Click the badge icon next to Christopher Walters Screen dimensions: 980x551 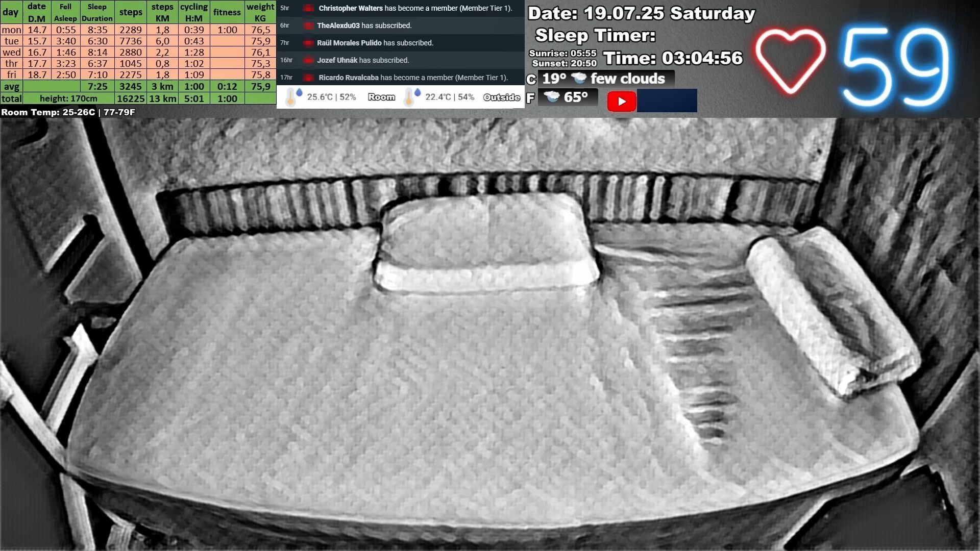pos(308,8)
